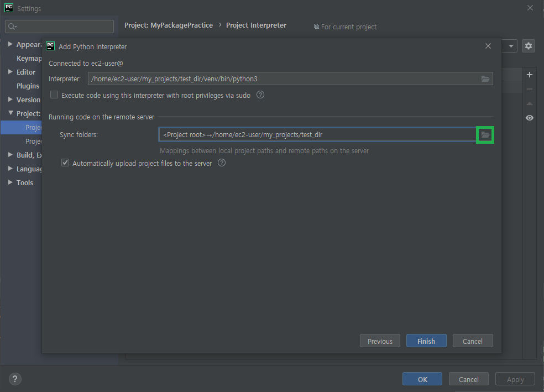Expand the Editor settings section
Screen dimensions: 544x392
click(x=11, y=72)
